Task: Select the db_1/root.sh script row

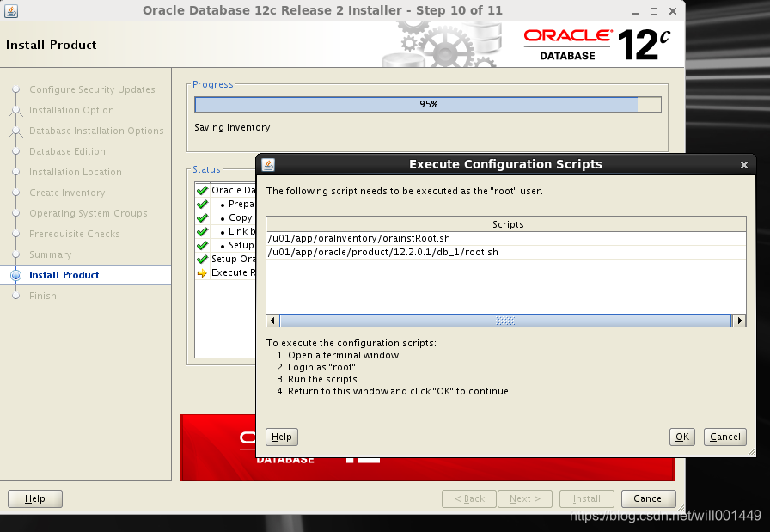Action: 506,252
